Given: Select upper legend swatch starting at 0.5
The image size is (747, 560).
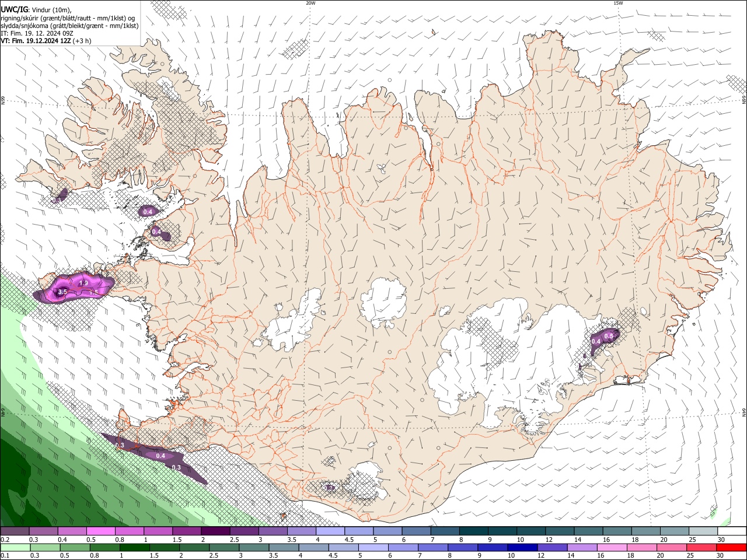Looking at the screenshot, I should click(x=100, y=531).
